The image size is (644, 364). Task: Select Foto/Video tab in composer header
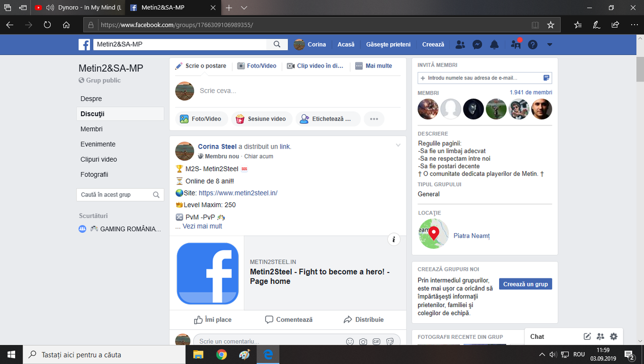(x=257, y=66)
